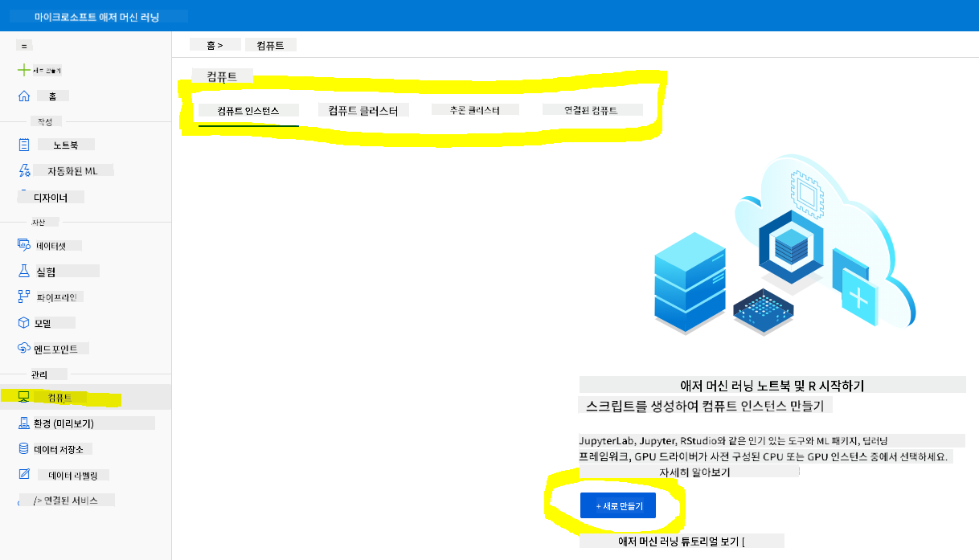
Task: Switch to the 컴퓨트 클러스터 tab
Action: 363,111
